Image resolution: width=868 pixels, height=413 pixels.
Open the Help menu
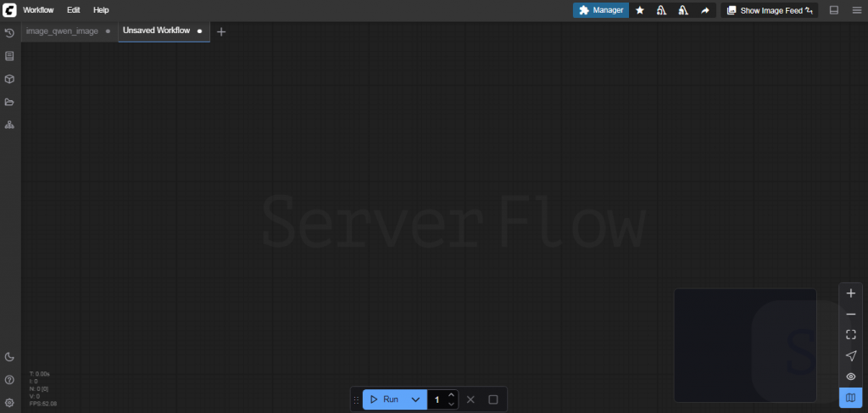tap(102, 10)
